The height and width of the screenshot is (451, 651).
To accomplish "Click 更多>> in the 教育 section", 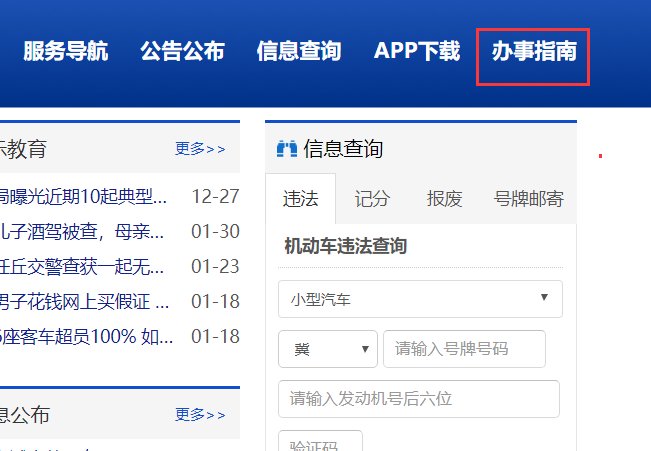I will tap(200, 149).
